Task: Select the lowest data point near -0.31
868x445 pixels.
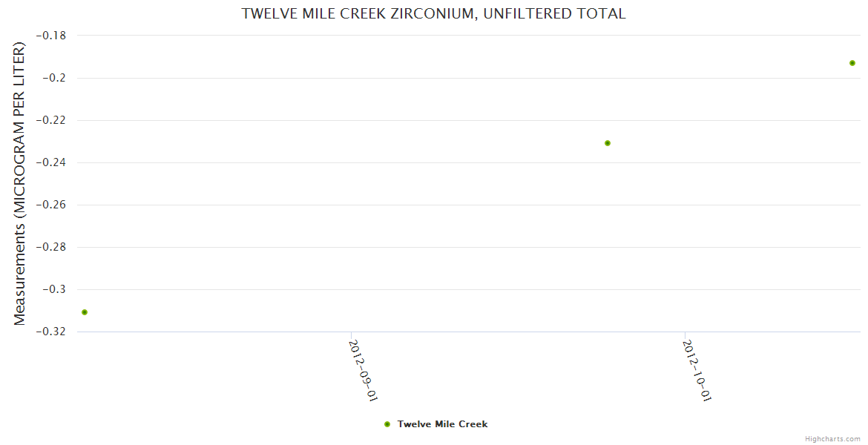Action: 85,312
